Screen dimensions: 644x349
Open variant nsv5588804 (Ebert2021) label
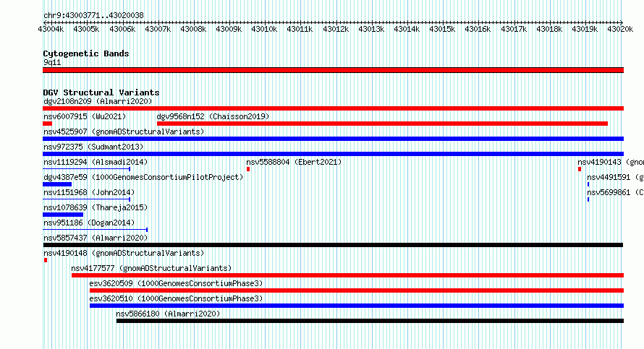(294, 162)
